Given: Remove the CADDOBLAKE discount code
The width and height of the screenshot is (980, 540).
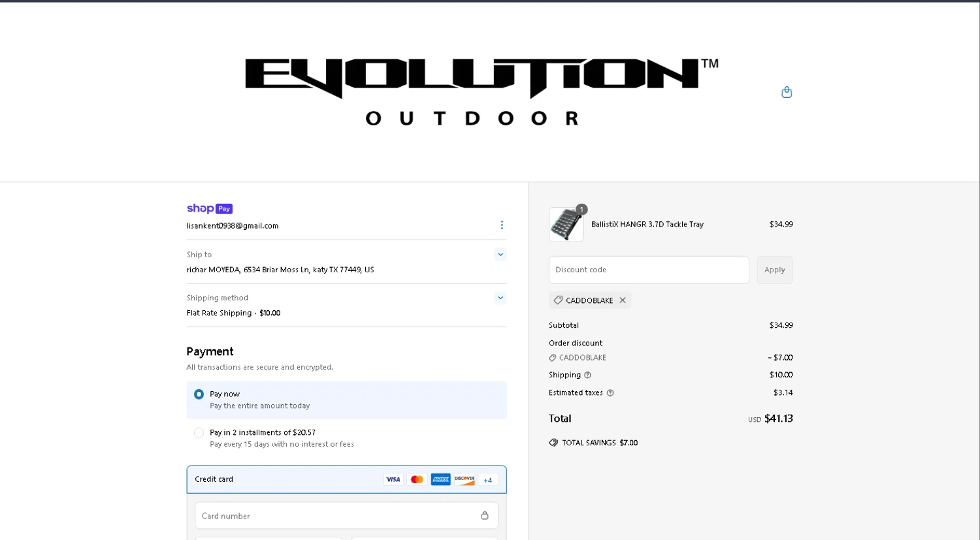Looking at the screenshot, I should 623,300.
